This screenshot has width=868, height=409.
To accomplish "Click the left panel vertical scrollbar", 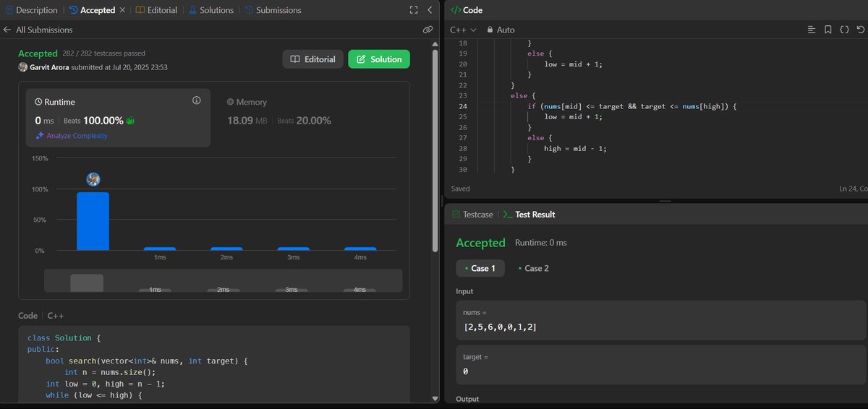I will click(x=435, y=150).
